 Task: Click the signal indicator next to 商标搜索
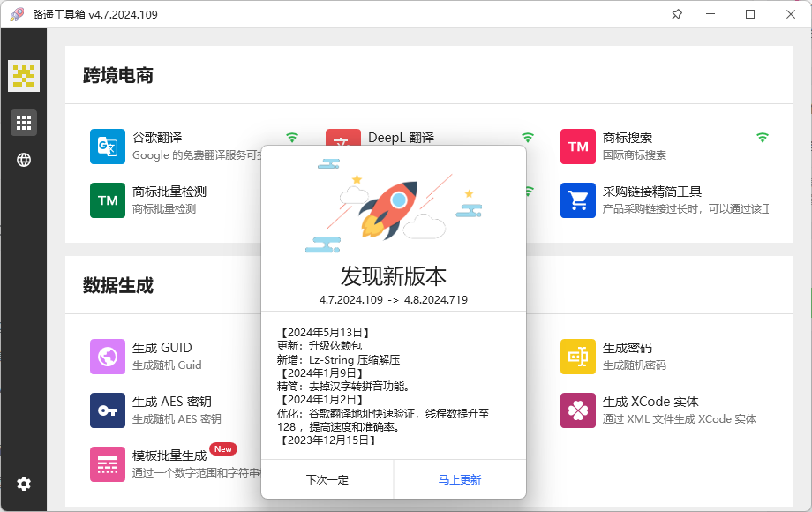coord(763,139)
